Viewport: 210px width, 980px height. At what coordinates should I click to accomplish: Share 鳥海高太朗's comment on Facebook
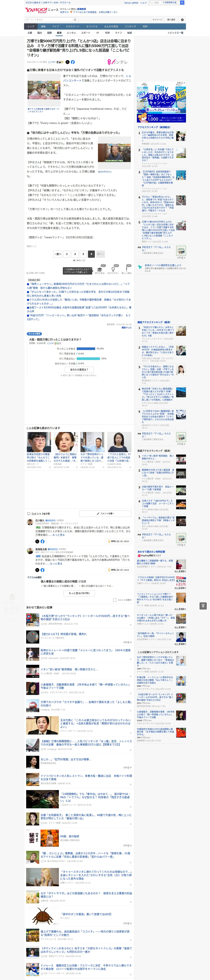point(42,570)
